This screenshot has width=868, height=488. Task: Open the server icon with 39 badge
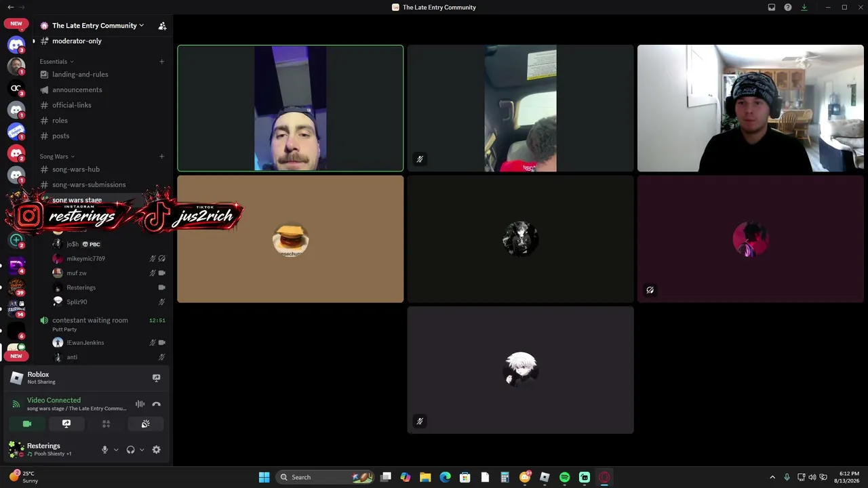16,286
